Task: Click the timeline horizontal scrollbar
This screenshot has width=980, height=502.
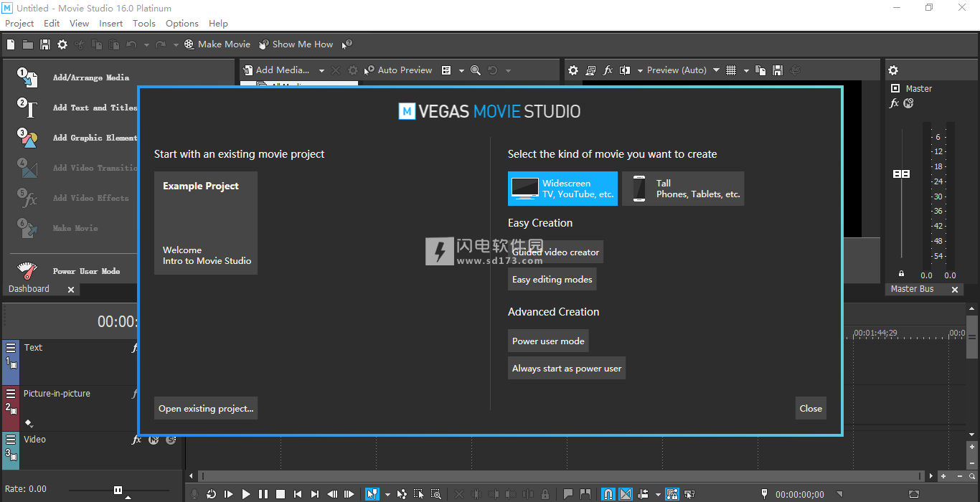Action: (x=562, y=476)
